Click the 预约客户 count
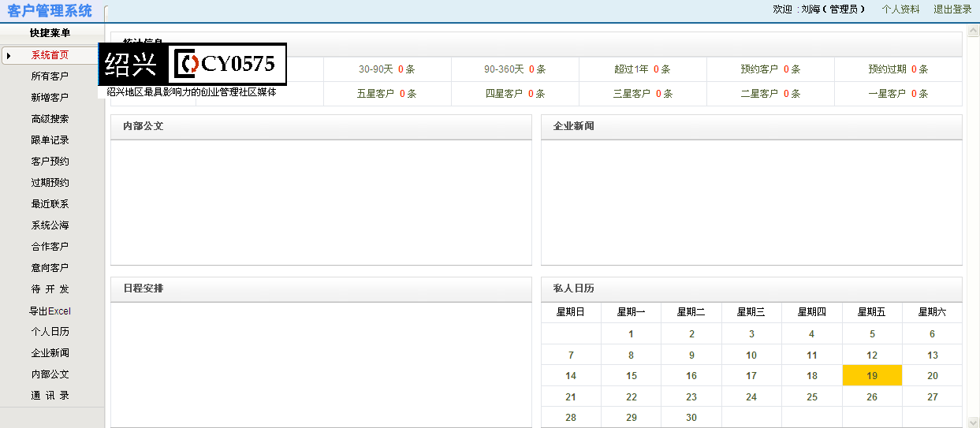Image resolution: width=980 pixels, height=428 pixels. point(770,69)
